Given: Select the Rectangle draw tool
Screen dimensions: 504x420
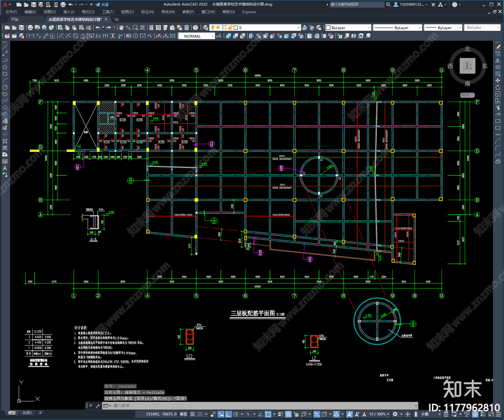Looking at the screenshot, I should pyautogui.click(x=5, y=74).
